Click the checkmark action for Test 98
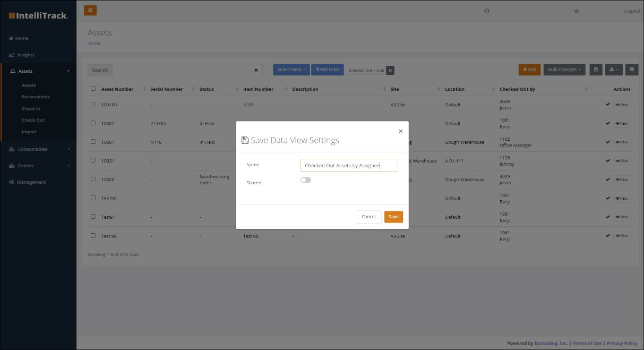Image resolution: width=644 pixels, height=350 pixels. click(x=608, y=235)
